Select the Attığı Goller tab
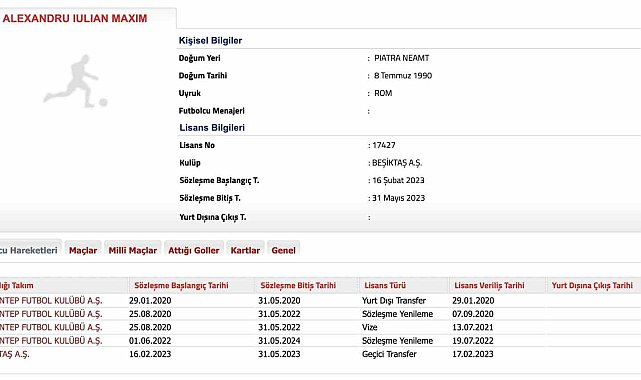This screenshot has height=380, width=641. [x=194, y=250]
